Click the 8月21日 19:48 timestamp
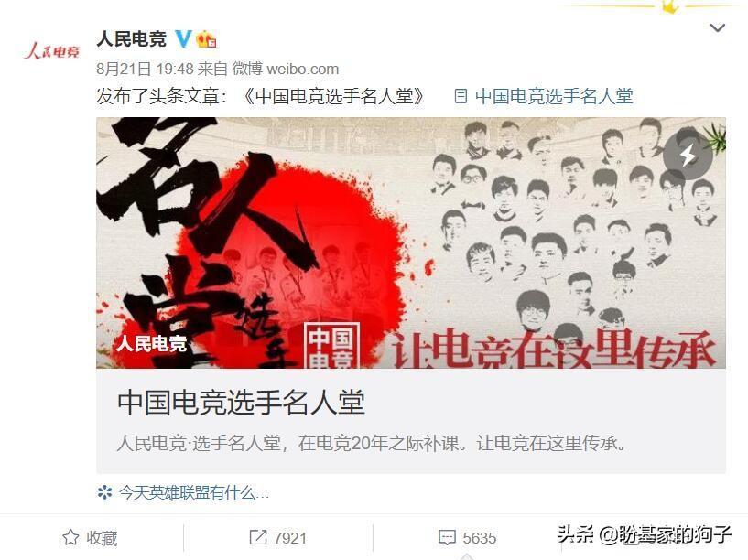748x560 pixels. pos(145,69)
